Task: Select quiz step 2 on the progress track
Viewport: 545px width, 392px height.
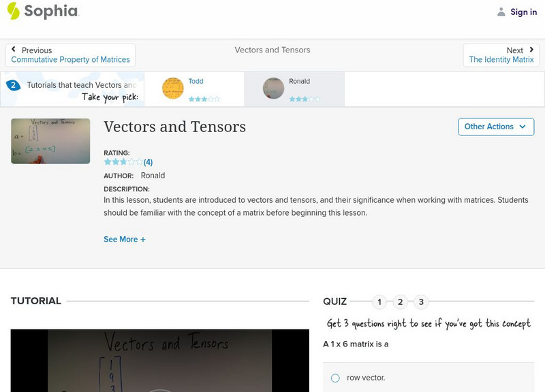Action: click(401, 300)
